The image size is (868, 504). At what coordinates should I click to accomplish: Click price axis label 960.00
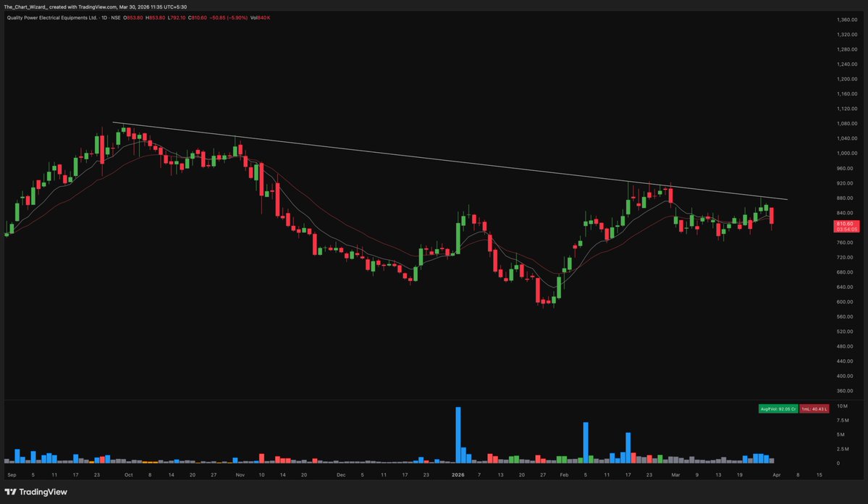pos(845,169)
